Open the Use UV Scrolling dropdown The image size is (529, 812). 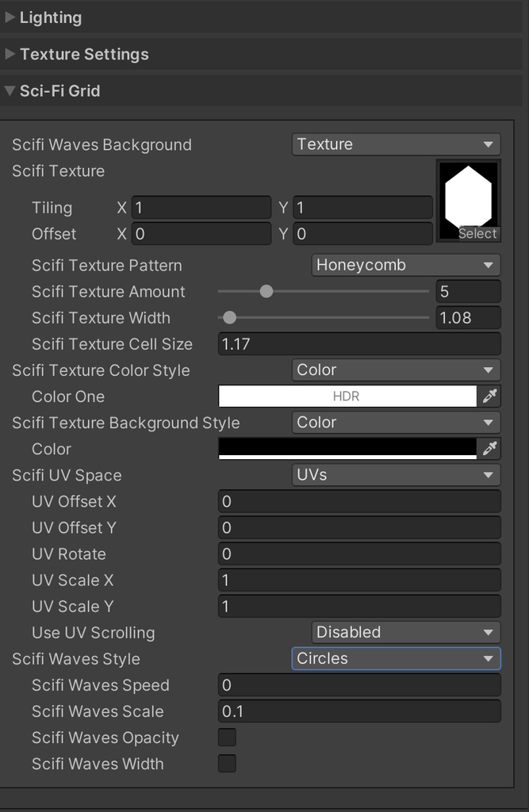pos(405,632)
